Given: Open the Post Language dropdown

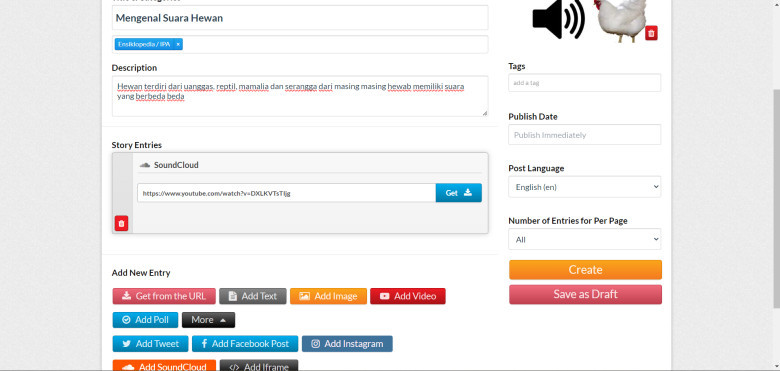Looking at the screenshot, I should [x=585, y=187].
